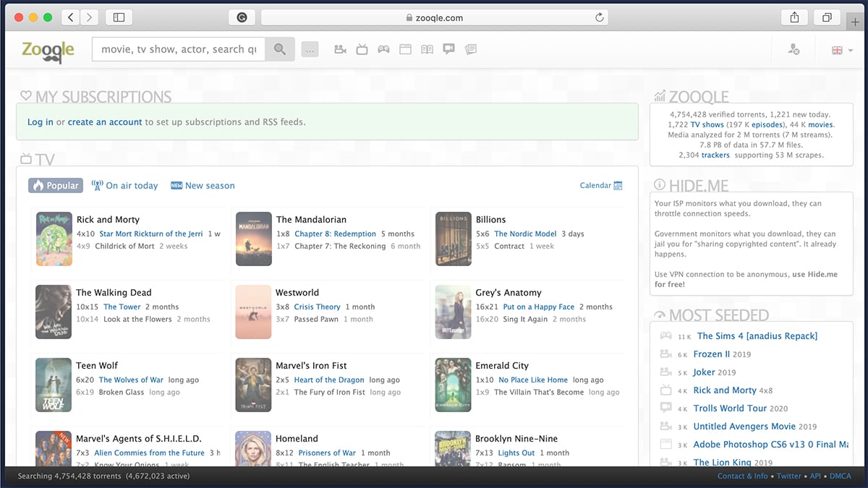Open Grey's Anatomy poster thumbnail
Image resolution: width=868 pixels, height=488 pixels.
(454, 312)
